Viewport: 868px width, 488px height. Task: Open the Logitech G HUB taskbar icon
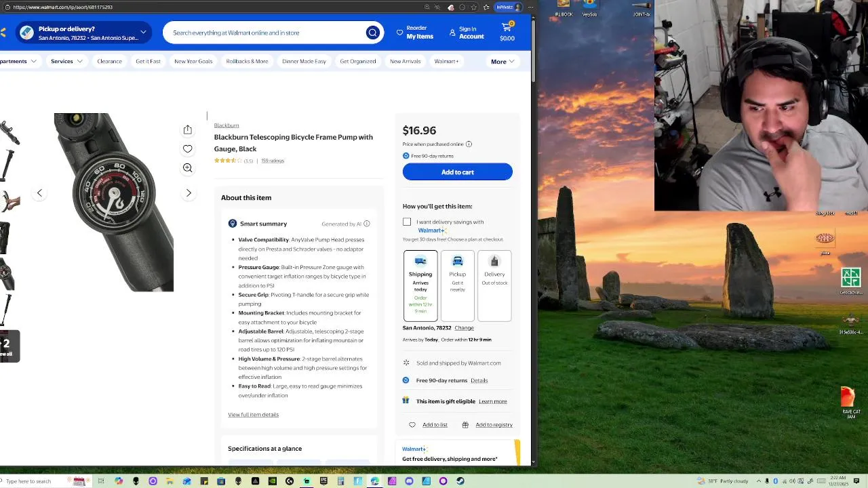coord(290,481)
